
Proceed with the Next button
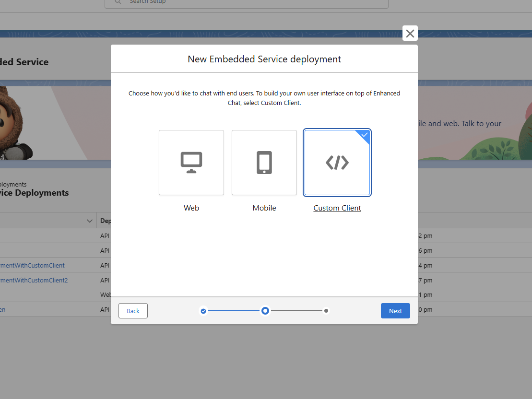395,311
